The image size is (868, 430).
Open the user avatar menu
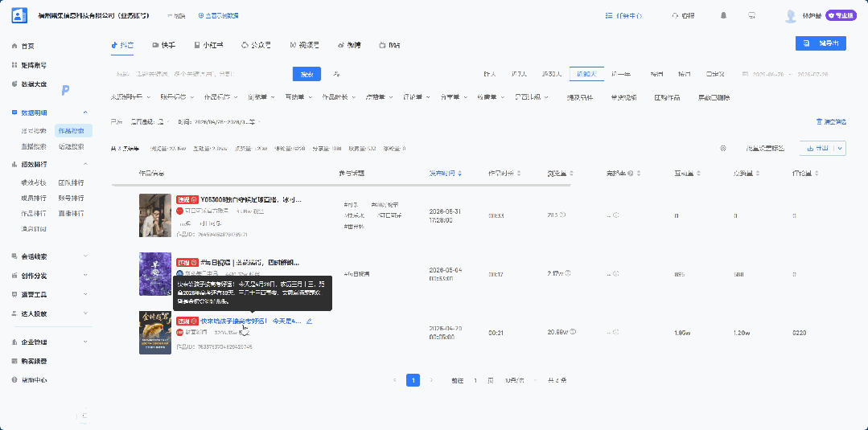[x=791, y=16]
